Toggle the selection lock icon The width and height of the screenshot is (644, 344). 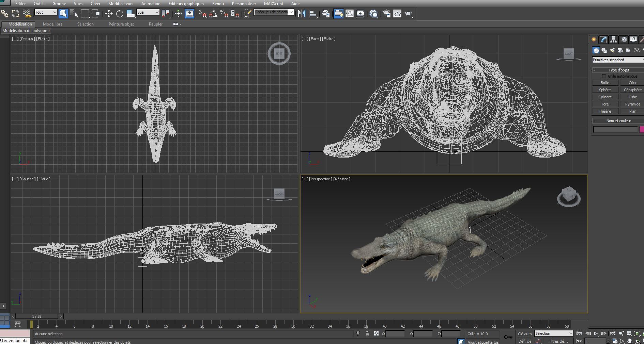tap(367, 333)
